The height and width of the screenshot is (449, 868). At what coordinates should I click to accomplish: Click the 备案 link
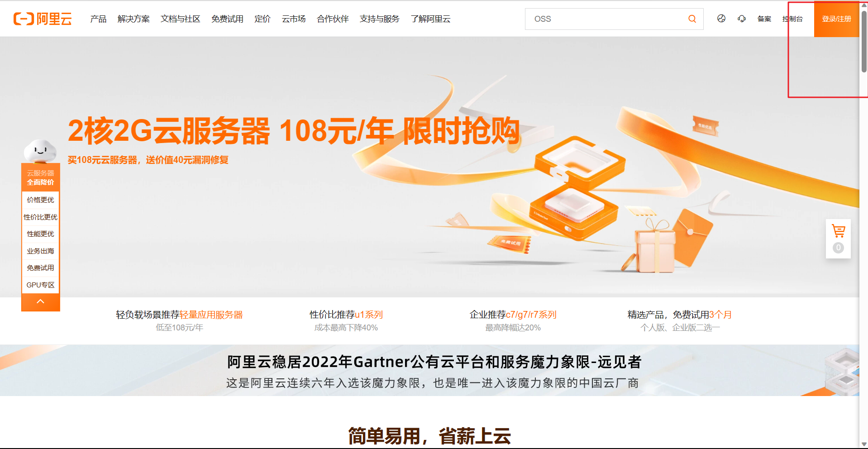(764, 19)
